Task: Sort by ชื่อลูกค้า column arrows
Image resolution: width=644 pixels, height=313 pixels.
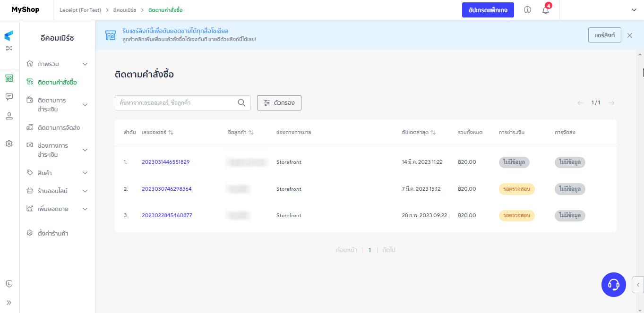Action: point(251,133)
